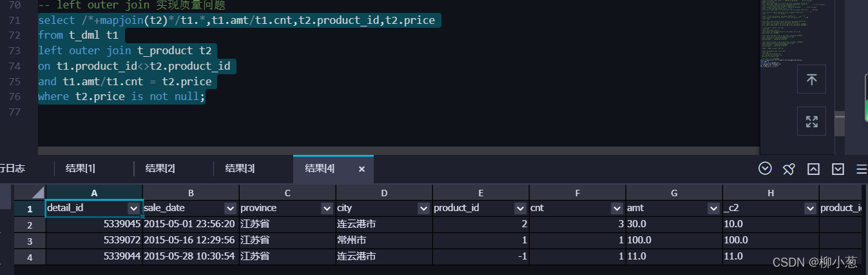
Task: Click the select-all corner of the grid
Action: tap(30, 192)
